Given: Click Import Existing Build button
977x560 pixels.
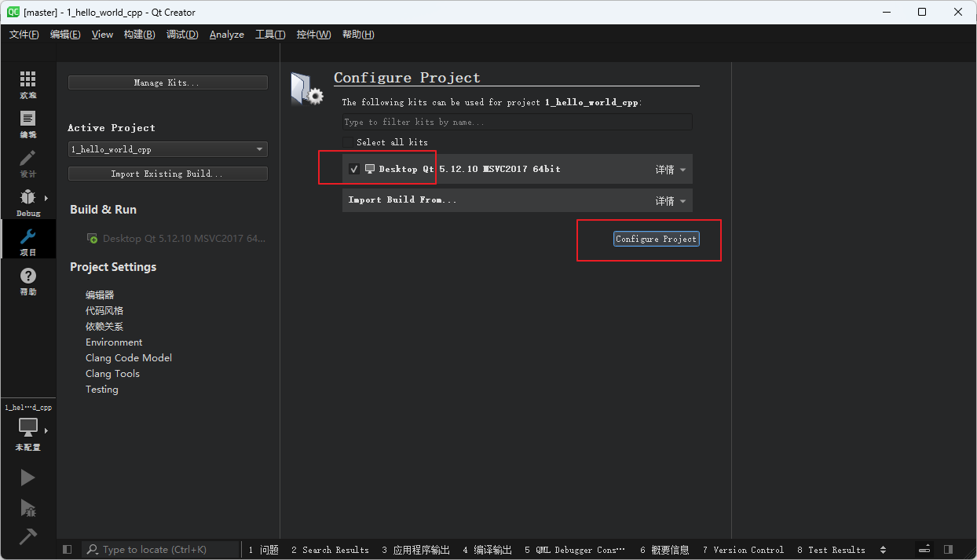Looking at the screenshot, I should (167, 172).
